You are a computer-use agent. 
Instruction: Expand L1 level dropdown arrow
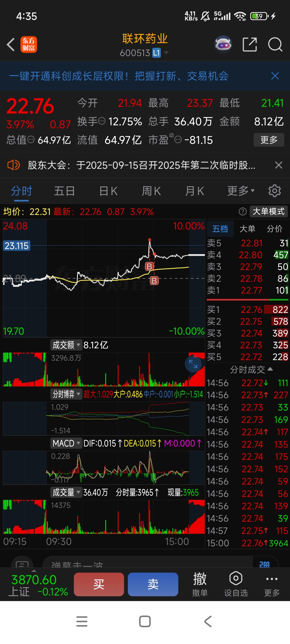[166, 53]
